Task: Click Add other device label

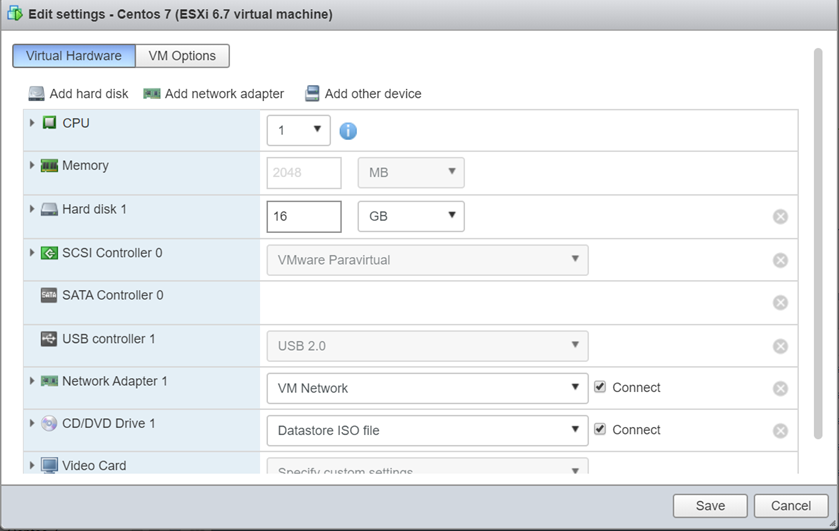Action: (373, 94)
